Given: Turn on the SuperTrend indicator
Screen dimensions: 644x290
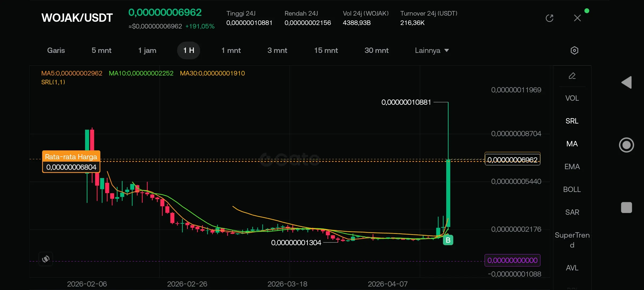Looking at the screenshot, I should tap(572, 240).
